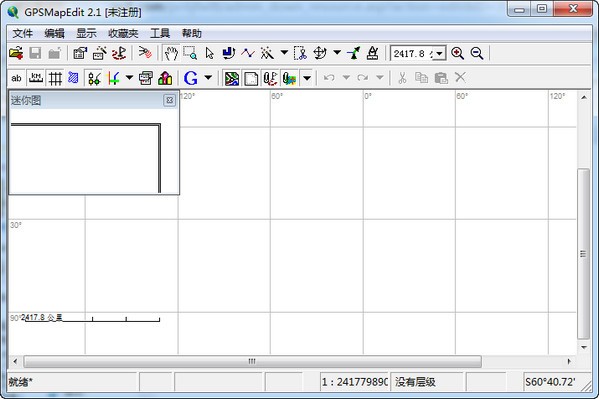Expand the globe tool dropdown arrow
599x399 pixels.
(x=337, y=52)
